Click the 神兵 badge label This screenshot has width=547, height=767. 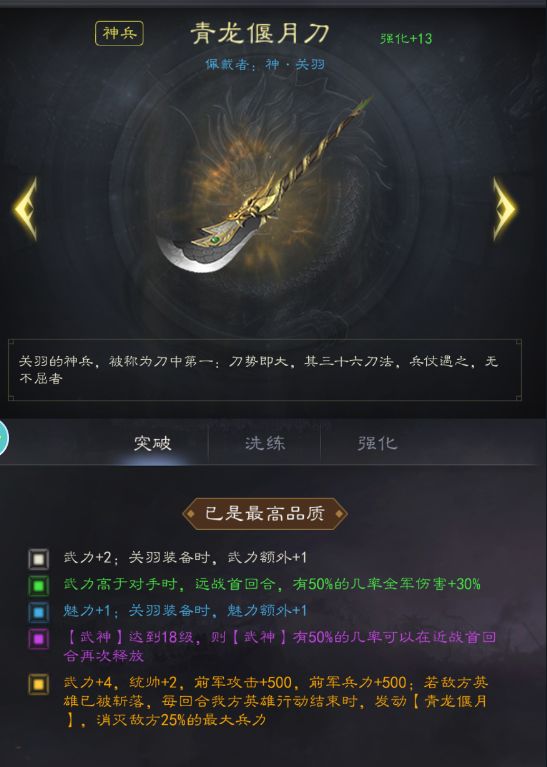119,33
